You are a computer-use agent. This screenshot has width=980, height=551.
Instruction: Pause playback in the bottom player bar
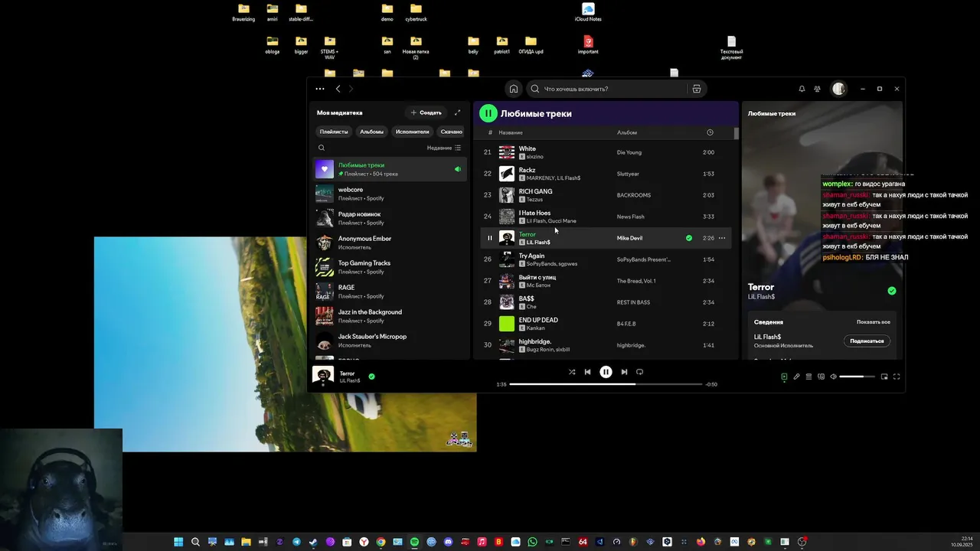point(606,372)
